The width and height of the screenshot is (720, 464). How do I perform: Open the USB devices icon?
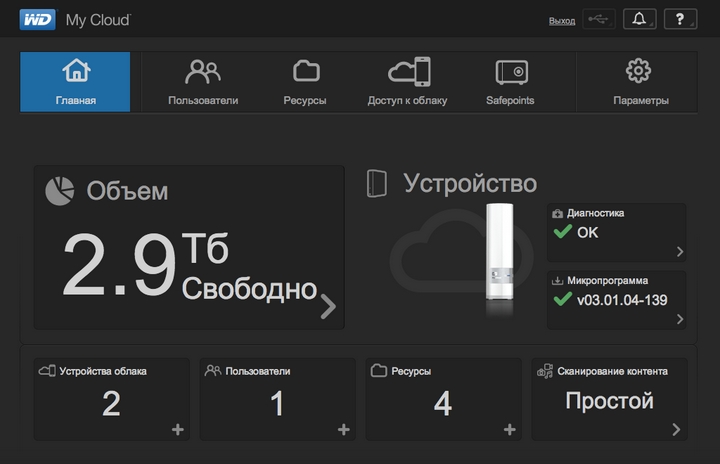coord(598,19)
